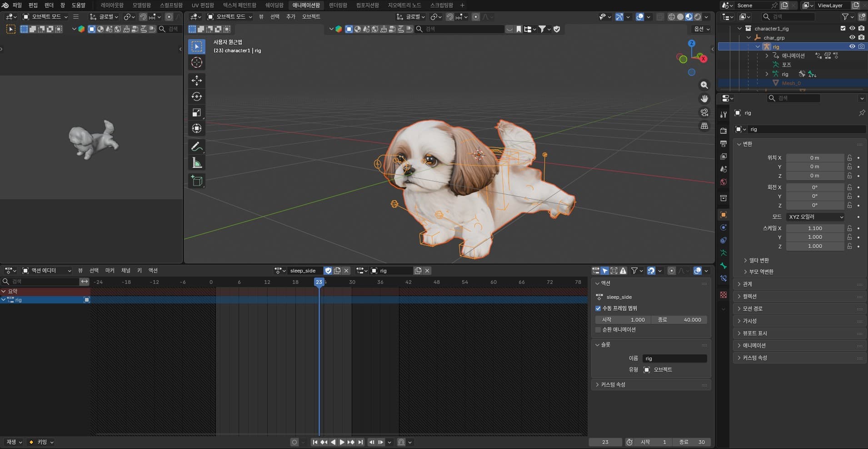Choose the Measure tool
Viewport: 868px width, 449px height.
197,162
